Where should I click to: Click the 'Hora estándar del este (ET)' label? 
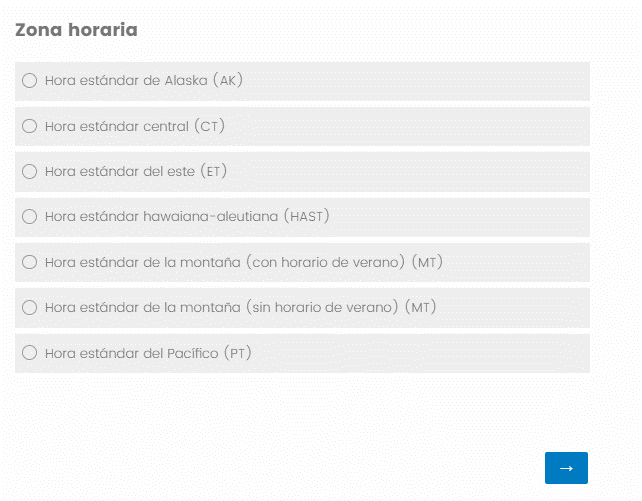136,171
